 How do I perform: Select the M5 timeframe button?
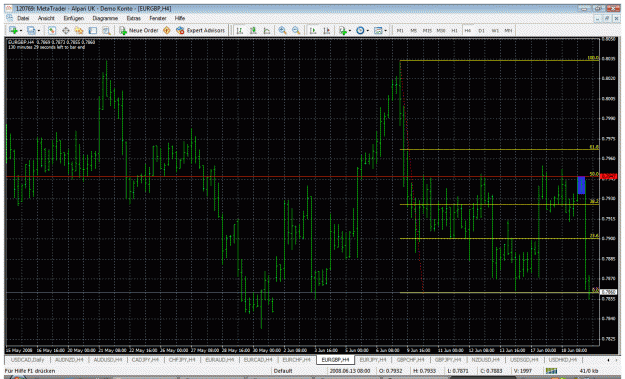tap(413, 30)
